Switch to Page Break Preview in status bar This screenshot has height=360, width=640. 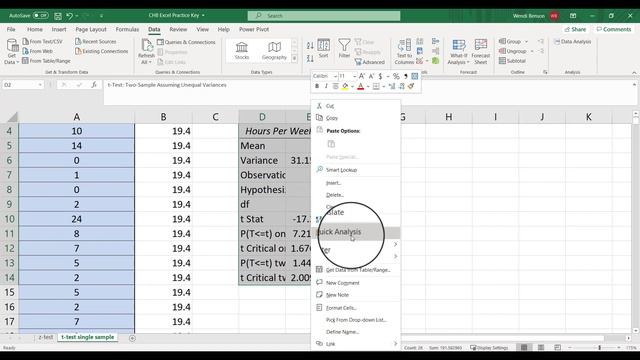tap(558, 347)
